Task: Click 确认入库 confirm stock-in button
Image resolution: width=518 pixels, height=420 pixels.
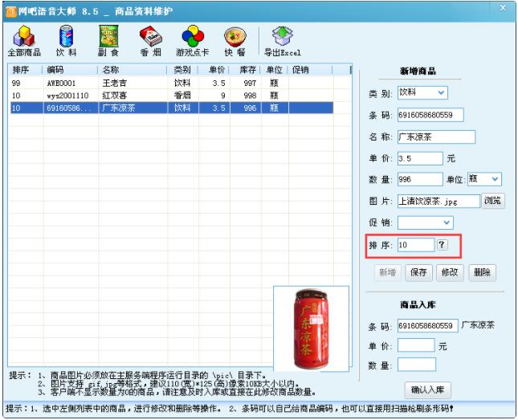Action: point(427,390)
